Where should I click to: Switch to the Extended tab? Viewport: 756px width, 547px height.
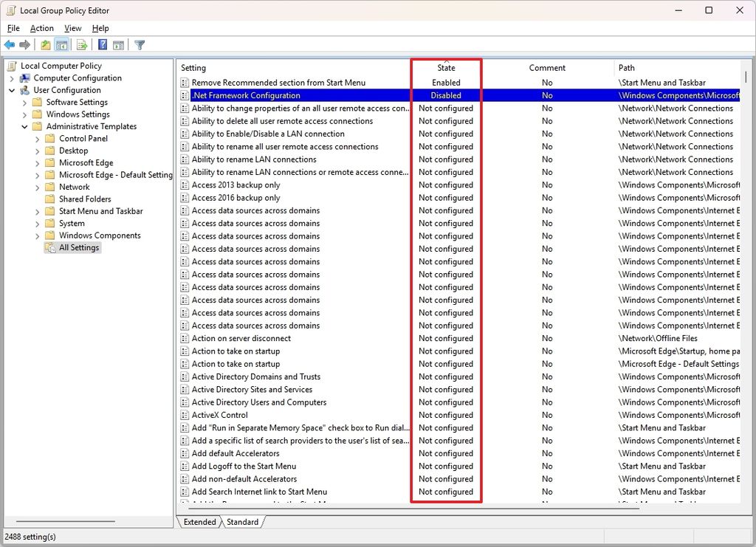point(199,522)
